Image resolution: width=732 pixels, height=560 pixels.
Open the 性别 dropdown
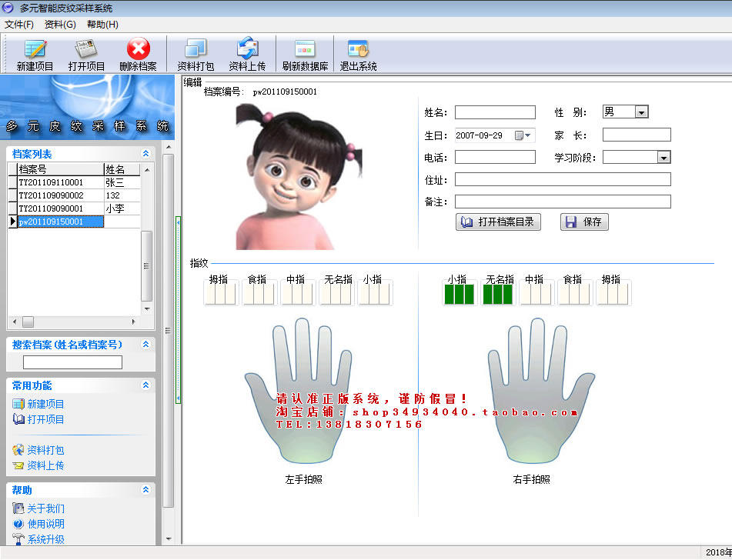tap(641, 112)
